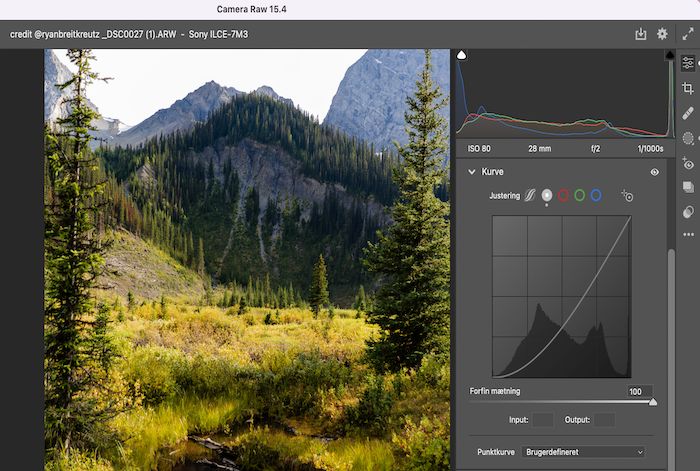Click the mountain photo preview

247,260
